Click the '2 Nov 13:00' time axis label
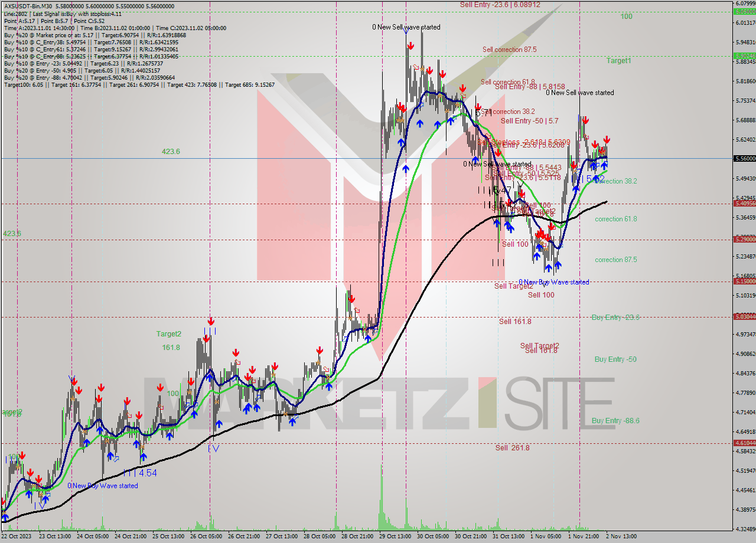756x543 pixels. tap(621, 537)
